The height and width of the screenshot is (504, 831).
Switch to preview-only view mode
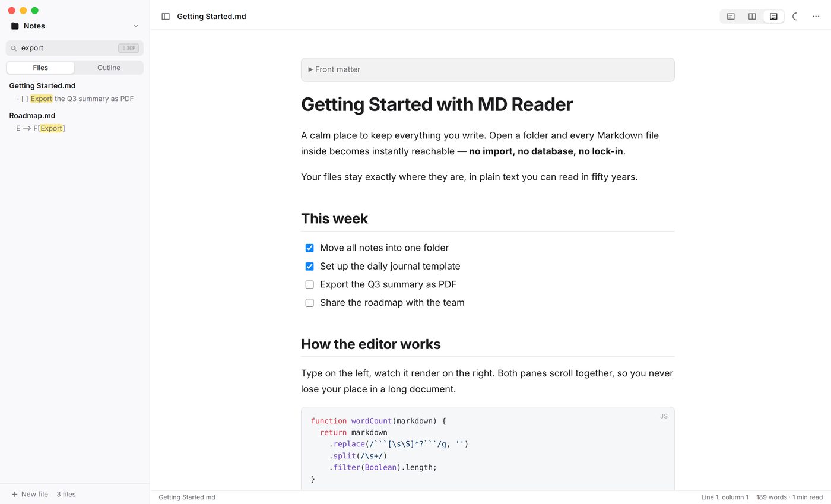tap(773, 17)
